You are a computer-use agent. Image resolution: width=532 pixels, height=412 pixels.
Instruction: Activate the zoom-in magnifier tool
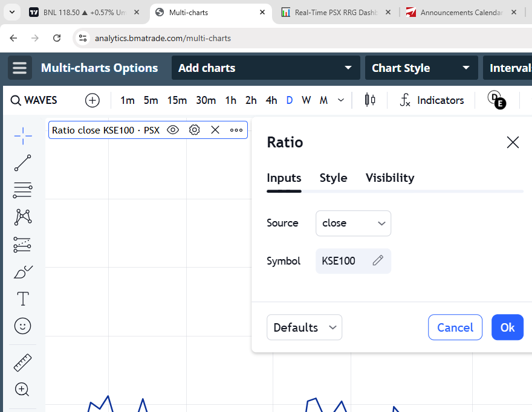22,389
